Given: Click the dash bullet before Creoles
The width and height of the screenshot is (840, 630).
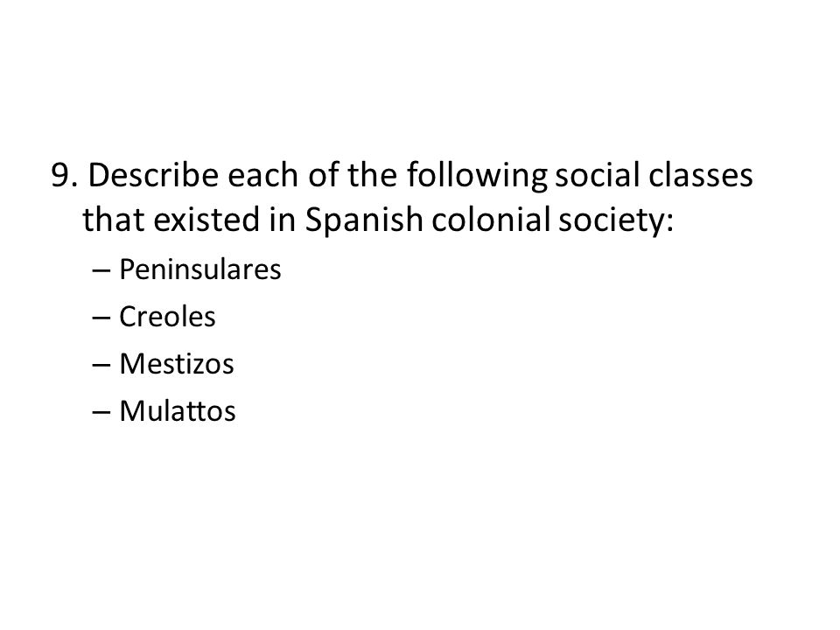Looking at the screenshot, I should pyautogui.click(x=101, y=318).
